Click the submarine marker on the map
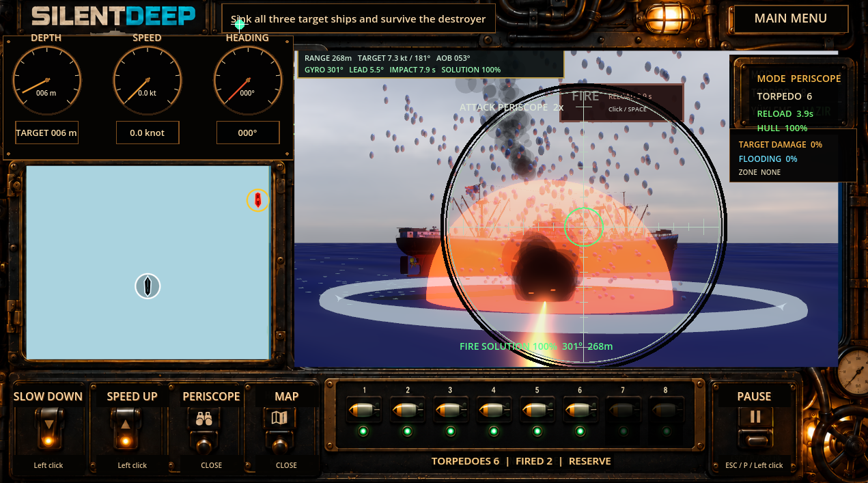Viewport: 868px width, 483px height. [x=148, y=286]
